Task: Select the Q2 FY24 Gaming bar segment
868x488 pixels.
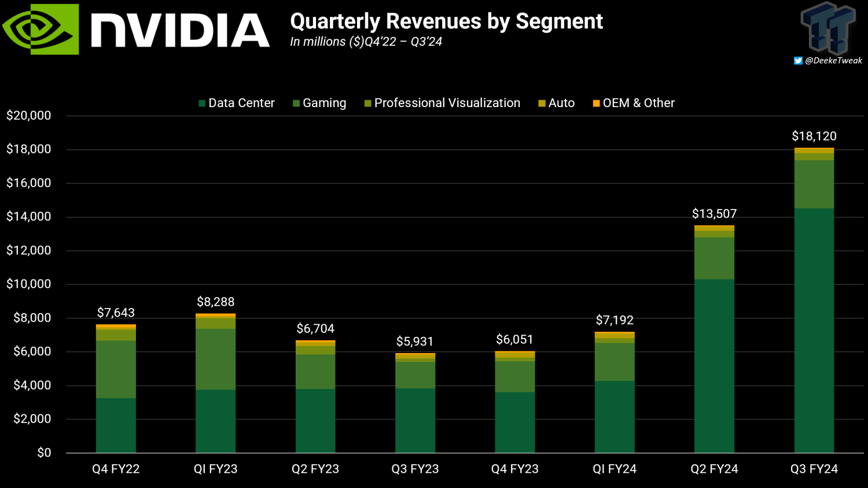Action: 714,258
